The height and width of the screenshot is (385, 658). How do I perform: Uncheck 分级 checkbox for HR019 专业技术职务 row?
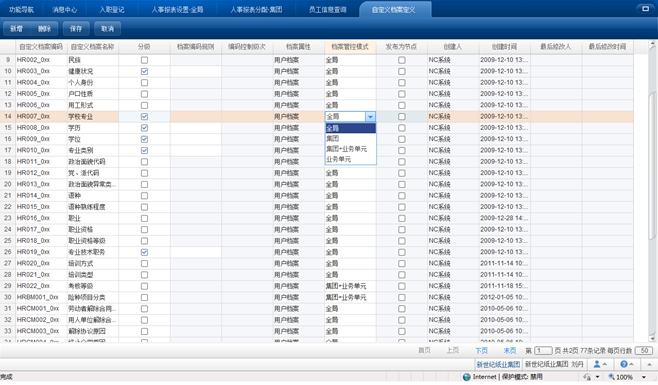tap(144, 252)
